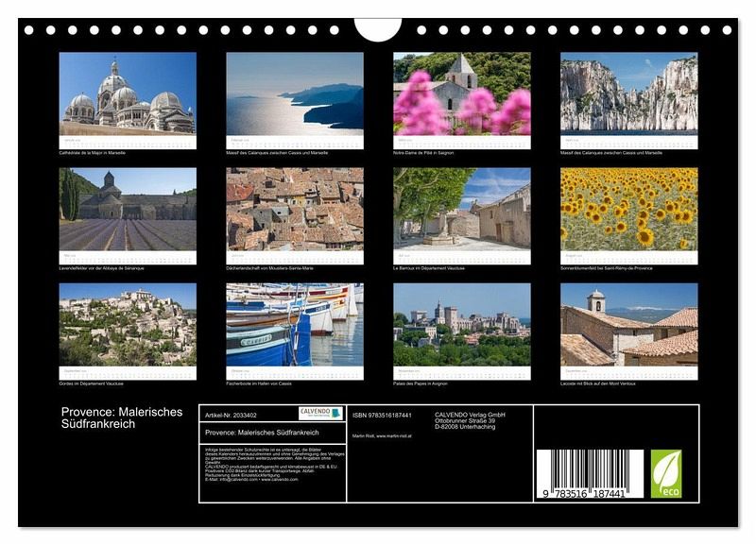Click caption 'Lavendelfelder vor der Abbaye de Sénanque'
Image resolution: width=756 pixels, height=545 pixels.
click(101, 268)
